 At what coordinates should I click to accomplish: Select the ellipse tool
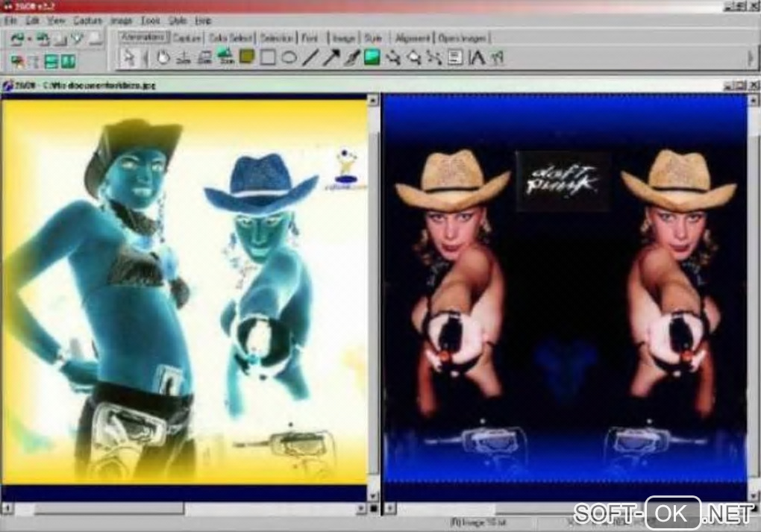pyautogui.click(x=289, y=57)
